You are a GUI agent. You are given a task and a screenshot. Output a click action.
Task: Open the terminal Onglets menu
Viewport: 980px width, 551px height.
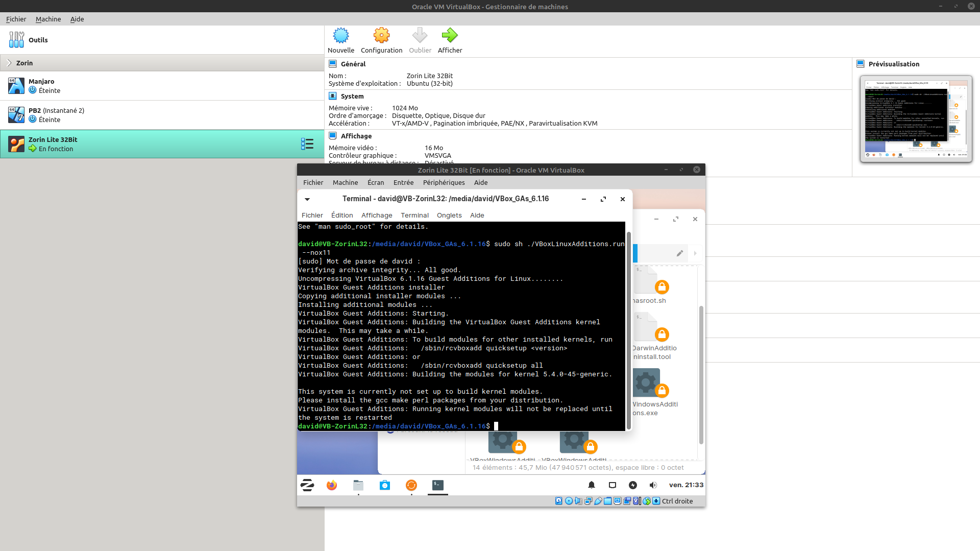pos(449,215)
